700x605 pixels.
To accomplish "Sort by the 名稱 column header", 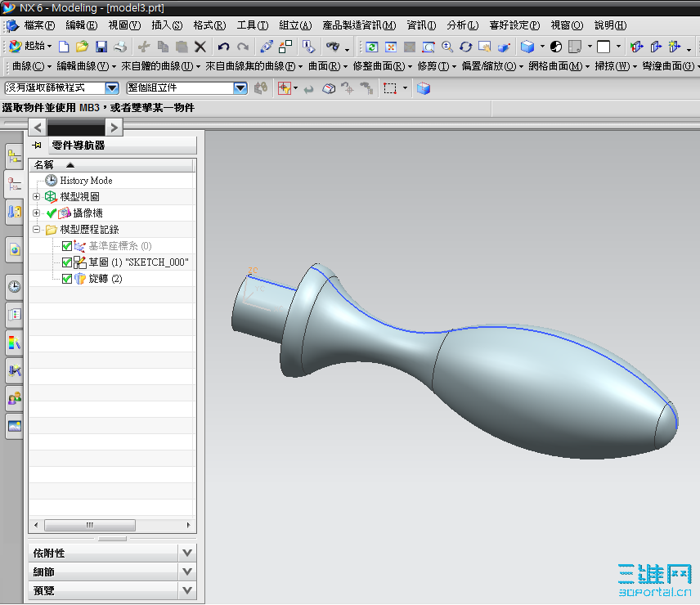I will 112,165.
